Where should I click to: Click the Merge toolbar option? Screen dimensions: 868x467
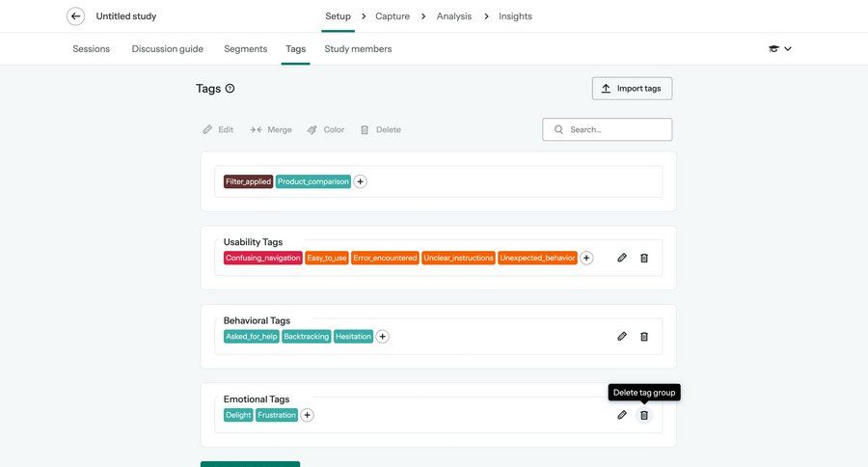coord(271,129)
